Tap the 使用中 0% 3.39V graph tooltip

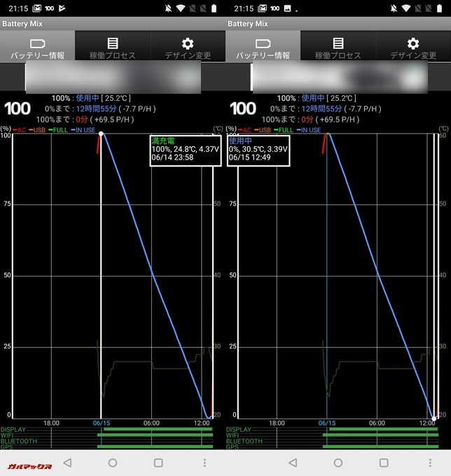click(x=258, y=150)
